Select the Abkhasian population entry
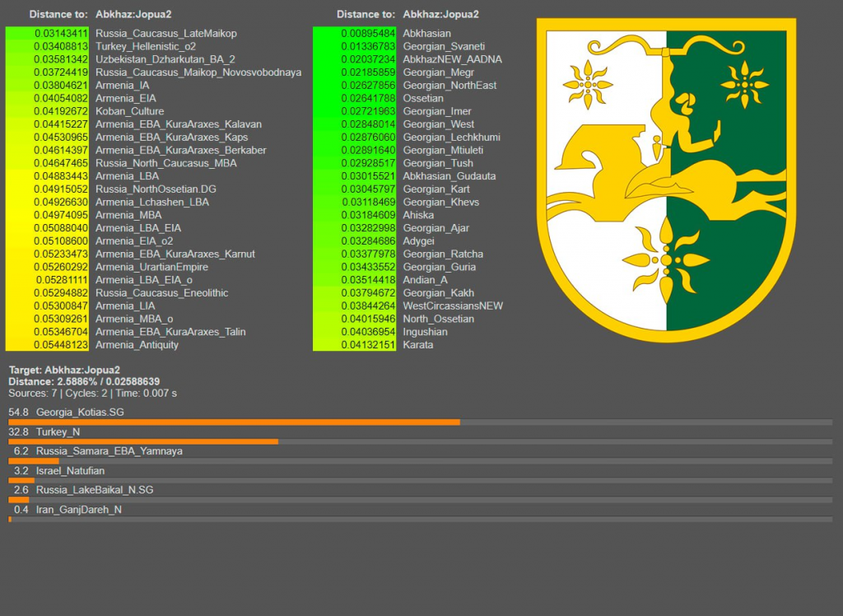The width and height of the screenshot is (843, 616). point(426,33)
